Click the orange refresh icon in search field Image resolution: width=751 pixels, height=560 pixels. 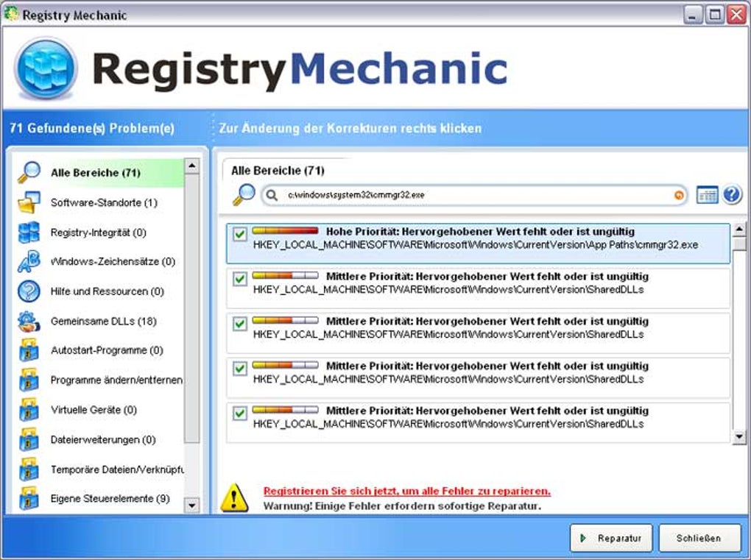[679, 195]
